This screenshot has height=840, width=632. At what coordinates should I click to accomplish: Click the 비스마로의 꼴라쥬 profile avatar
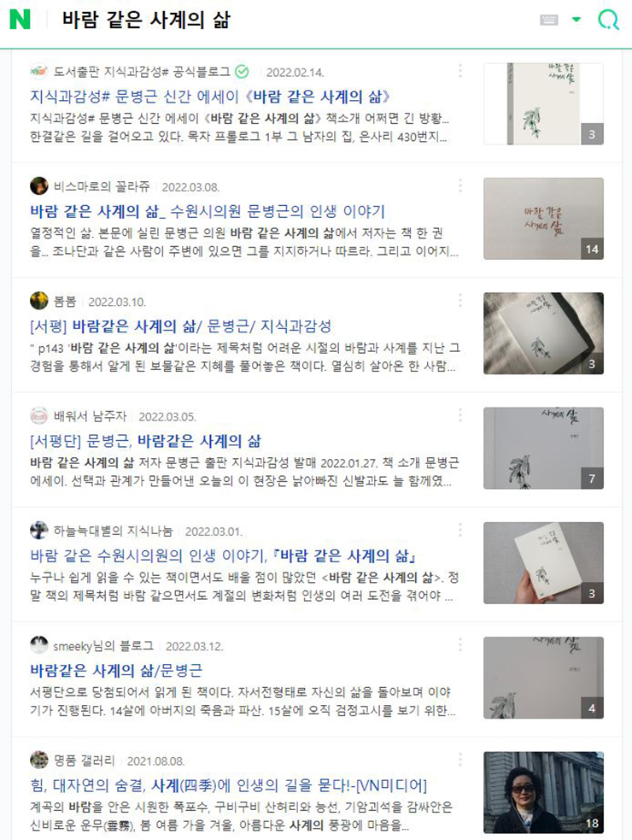(39, 186)
